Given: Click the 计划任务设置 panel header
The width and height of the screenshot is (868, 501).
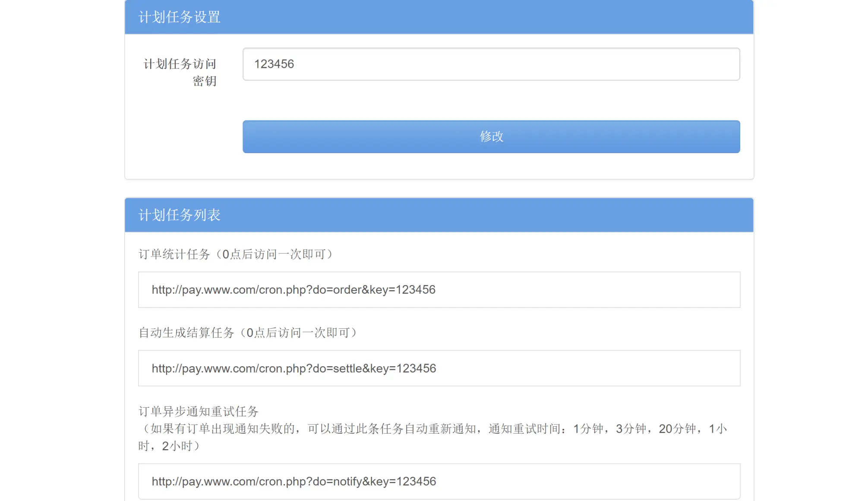Looking at the screenshot, I should [x=179, y=17].
